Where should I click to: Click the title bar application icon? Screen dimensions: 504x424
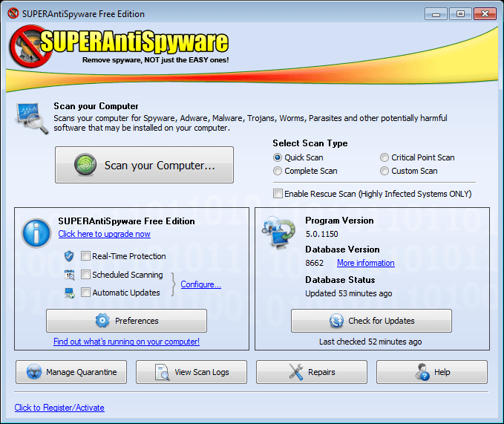point(13,14)
